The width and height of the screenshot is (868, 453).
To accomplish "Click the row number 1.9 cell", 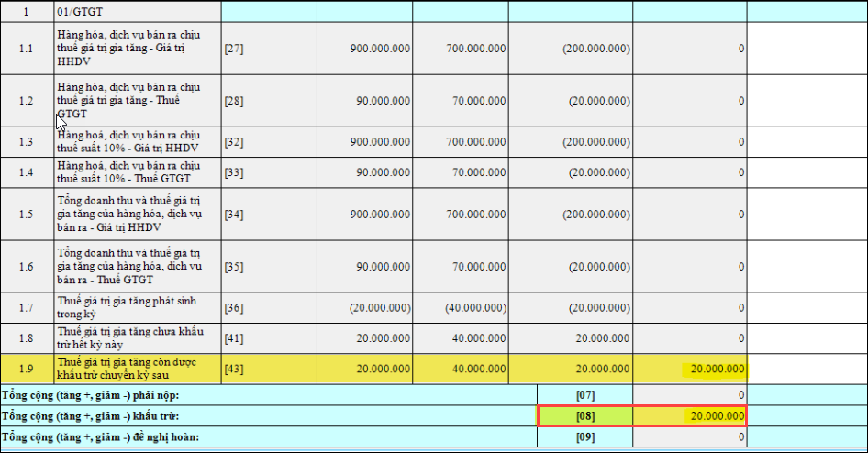I will tap(27, 370).
